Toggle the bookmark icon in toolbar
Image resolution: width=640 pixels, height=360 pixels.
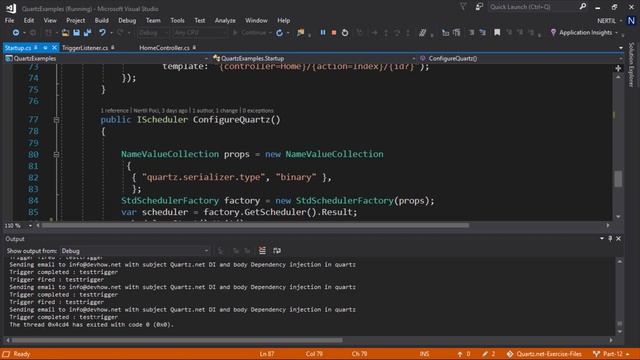coord(497,33)
